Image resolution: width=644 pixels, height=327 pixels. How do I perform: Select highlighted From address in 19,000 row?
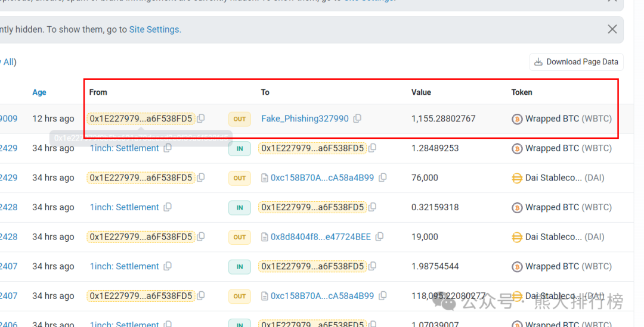(141, 236)
